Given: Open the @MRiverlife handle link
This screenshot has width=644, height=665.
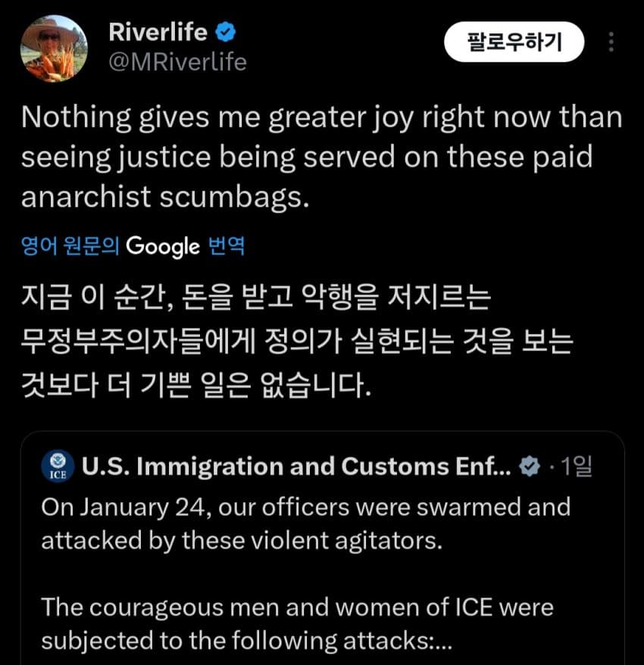Looking at the screenshot, I should pos(177,62).
